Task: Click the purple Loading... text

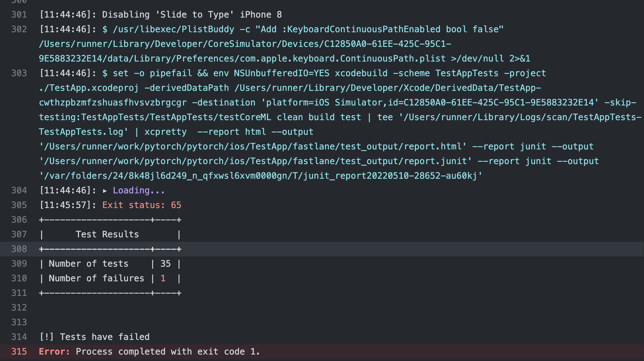Action: click(x=139, y=190)
